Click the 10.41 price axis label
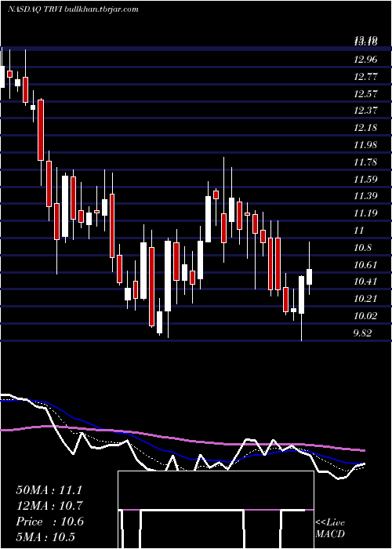Viewport: 392px width, 549px height. pyautogui.click(x=365, y=282)
